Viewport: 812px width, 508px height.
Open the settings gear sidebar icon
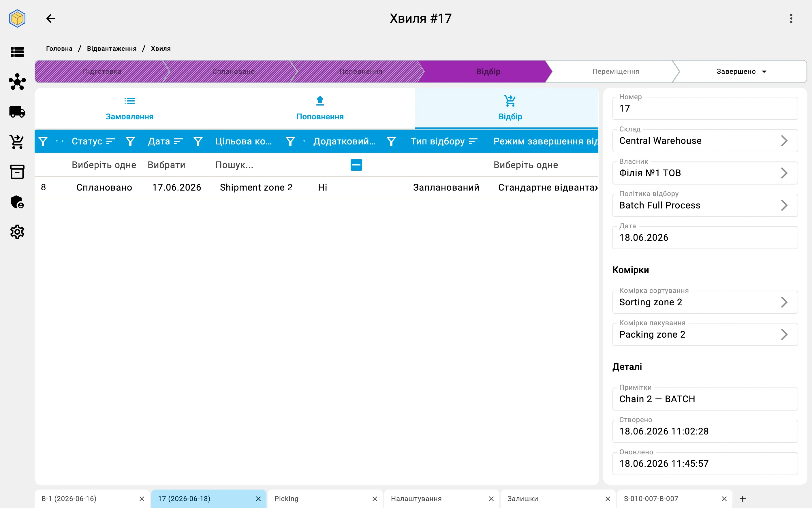tap(17, 232)
